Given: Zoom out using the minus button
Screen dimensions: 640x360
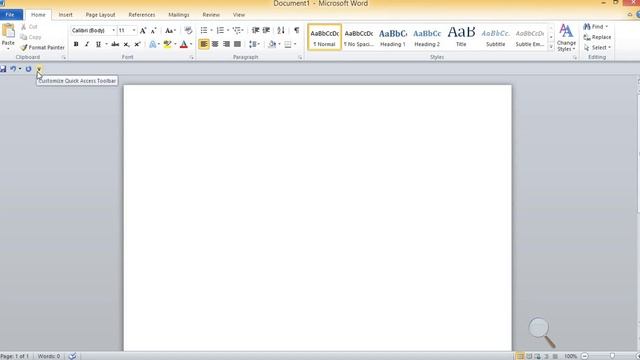Looking at the screenshot, I should pyautogui.click(x=585, y=356).
